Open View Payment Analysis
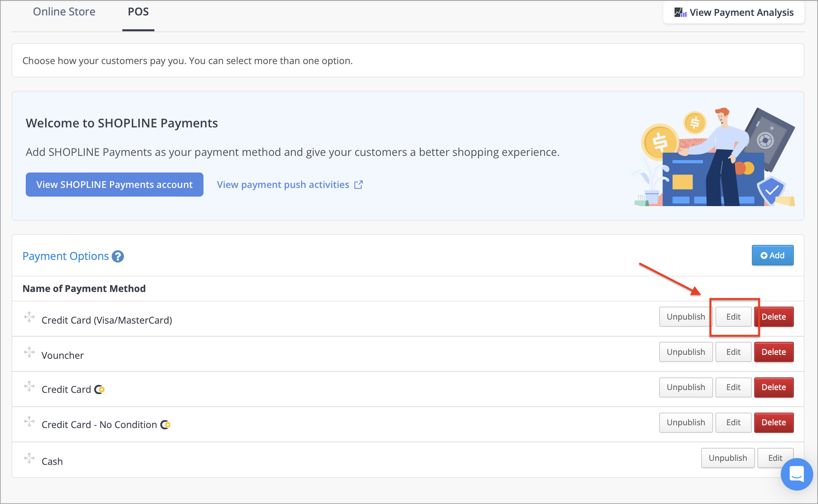Image resolution: width=818 pixels, height=504 pixels. coord(734,13)
